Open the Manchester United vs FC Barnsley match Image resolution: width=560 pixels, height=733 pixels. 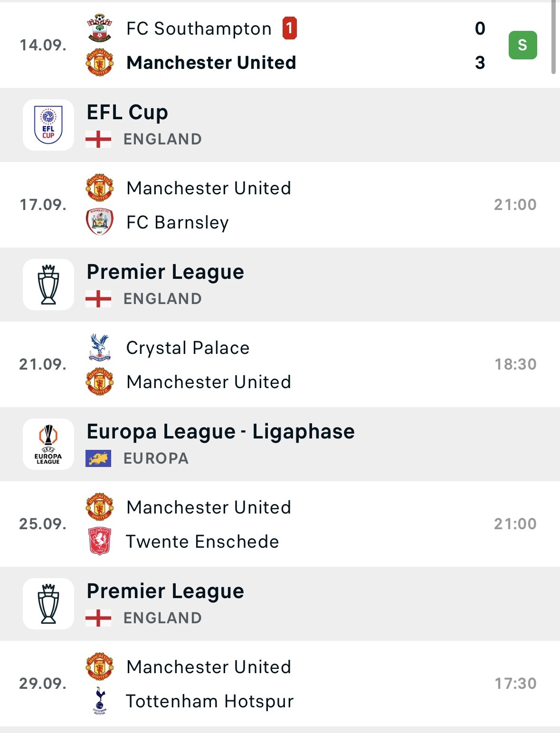[x=280, y=205]
